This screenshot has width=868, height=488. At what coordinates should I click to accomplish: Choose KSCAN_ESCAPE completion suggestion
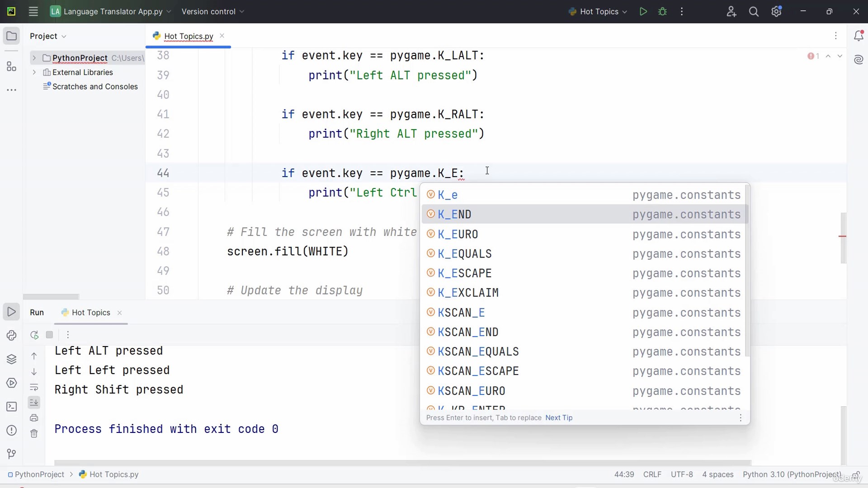tap(584, 371)
